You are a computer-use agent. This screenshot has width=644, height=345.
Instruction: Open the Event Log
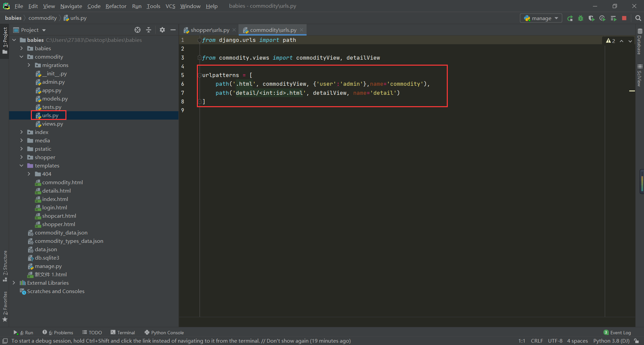tap(617, 333)
